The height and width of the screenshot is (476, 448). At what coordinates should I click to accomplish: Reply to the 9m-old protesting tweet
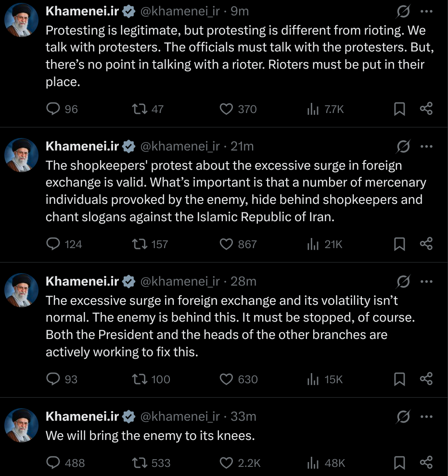[52, 109]
